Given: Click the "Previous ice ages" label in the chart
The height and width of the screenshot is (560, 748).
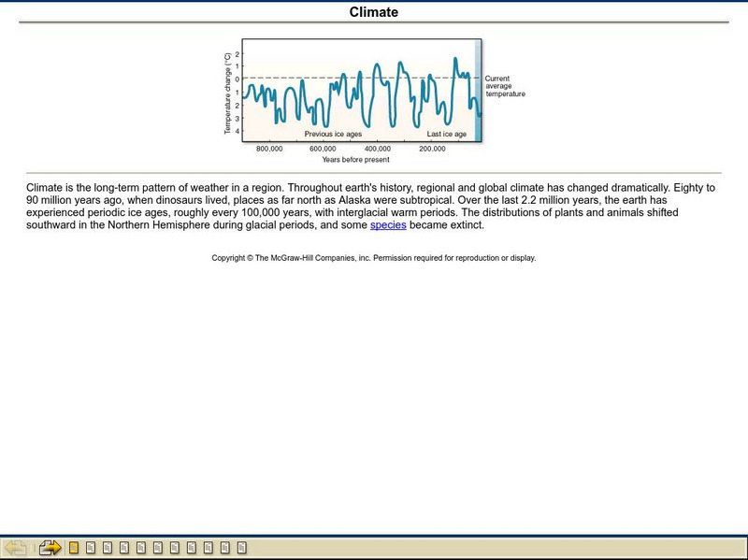Looking at the screenshot, I should [333, 134].
